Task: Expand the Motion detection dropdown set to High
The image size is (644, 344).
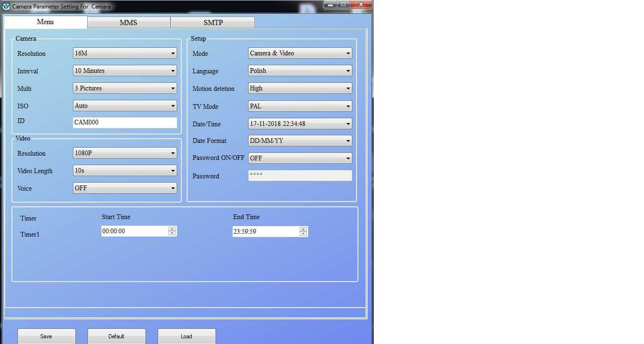Action: coord(300,88)
